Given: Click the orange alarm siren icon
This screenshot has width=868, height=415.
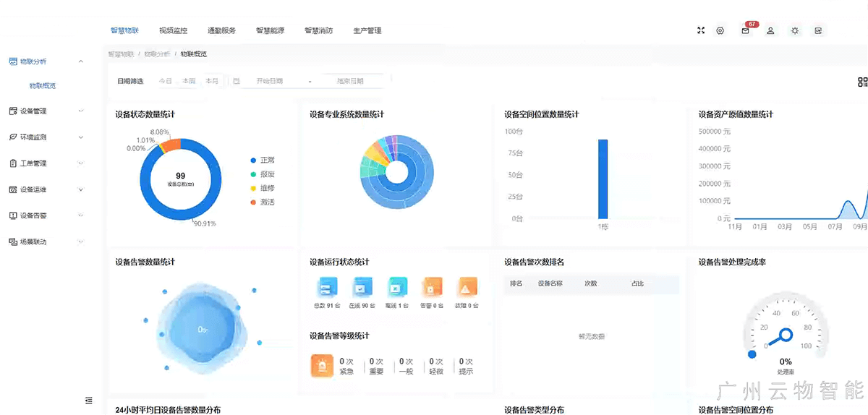Looking at the screenshot, I should tap(321, 366).
